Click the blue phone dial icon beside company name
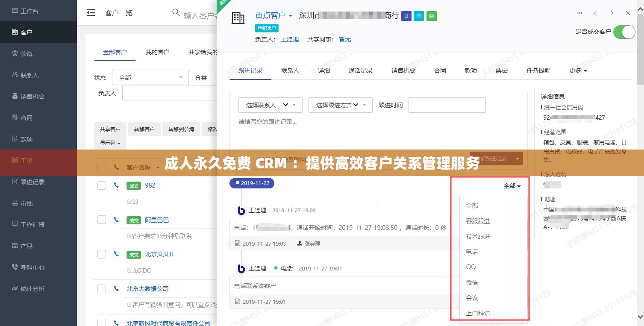644x326 pixels. click(x=406, y=16)
